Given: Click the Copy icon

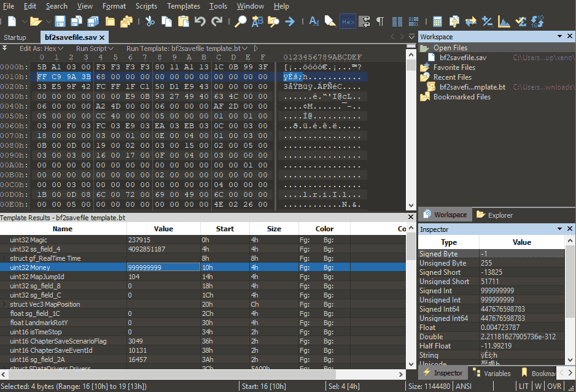Looking at the screenshot, I should click(167, 21).
